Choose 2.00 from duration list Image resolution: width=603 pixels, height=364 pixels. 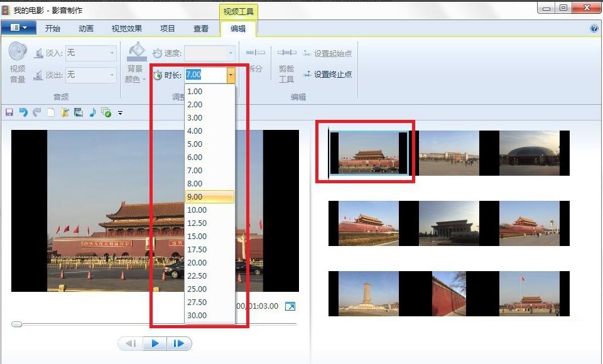click(210, 105)
